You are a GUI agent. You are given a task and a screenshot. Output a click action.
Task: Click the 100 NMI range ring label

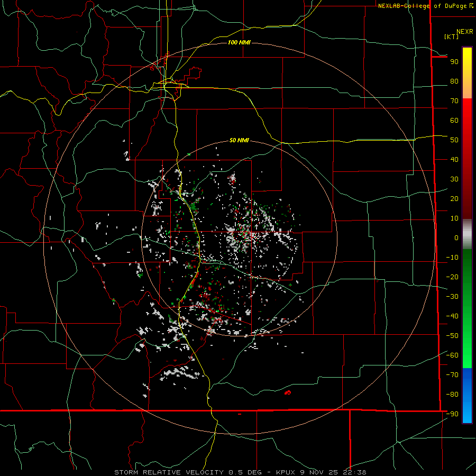[239, 42]
